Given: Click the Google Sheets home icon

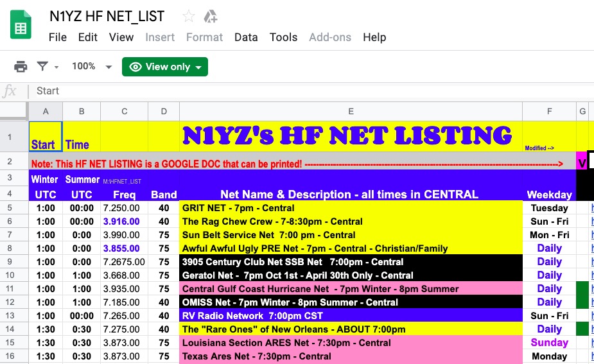Looking at the screenshot, I should point(21,26).
